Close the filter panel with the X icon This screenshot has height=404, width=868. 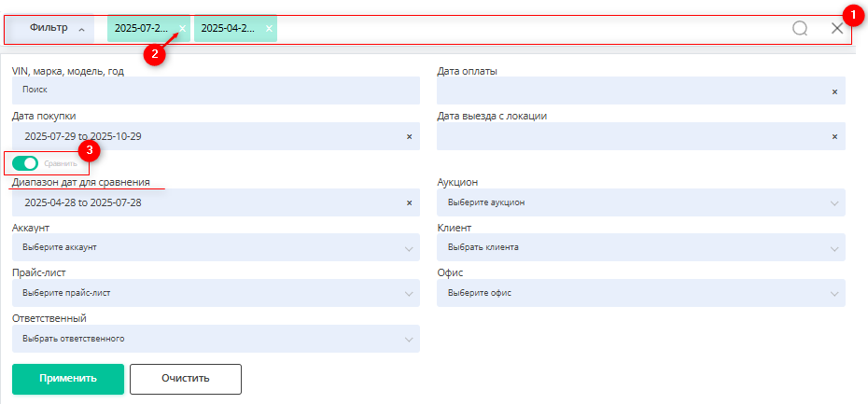click(x=837, y=29)
